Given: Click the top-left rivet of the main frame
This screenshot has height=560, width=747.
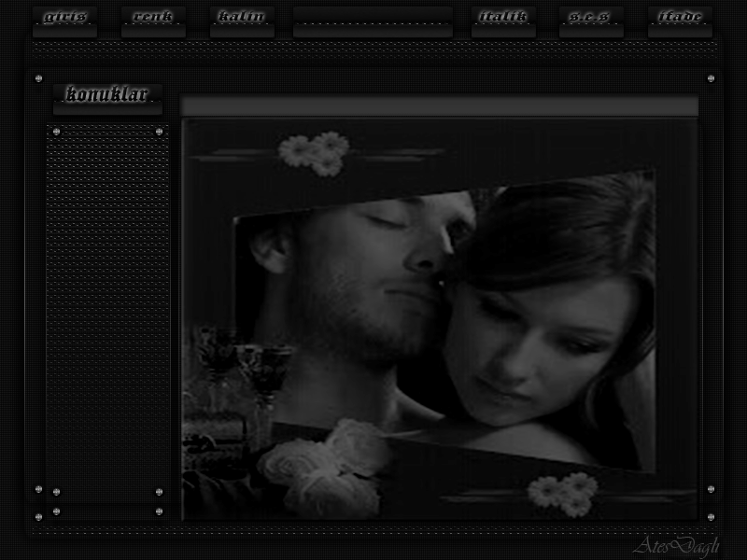Looking at the screenshot, I should (38, 79).
